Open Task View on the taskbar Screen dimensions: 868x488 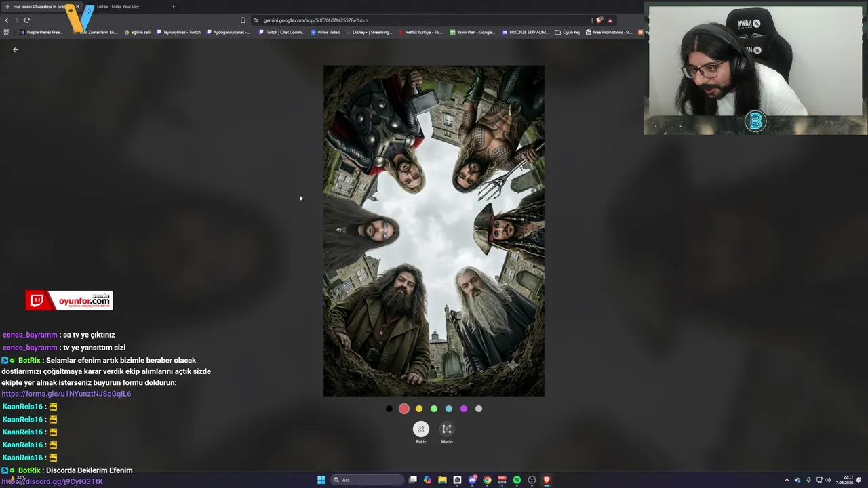(x=412, y=480)
